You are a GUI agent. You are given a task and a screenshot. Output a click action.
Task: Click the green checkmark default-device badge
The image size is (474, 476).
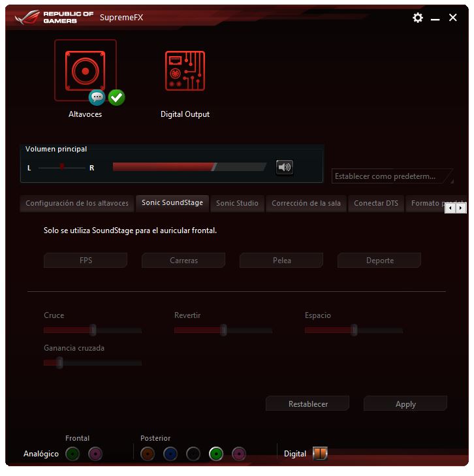coord(116,98)
